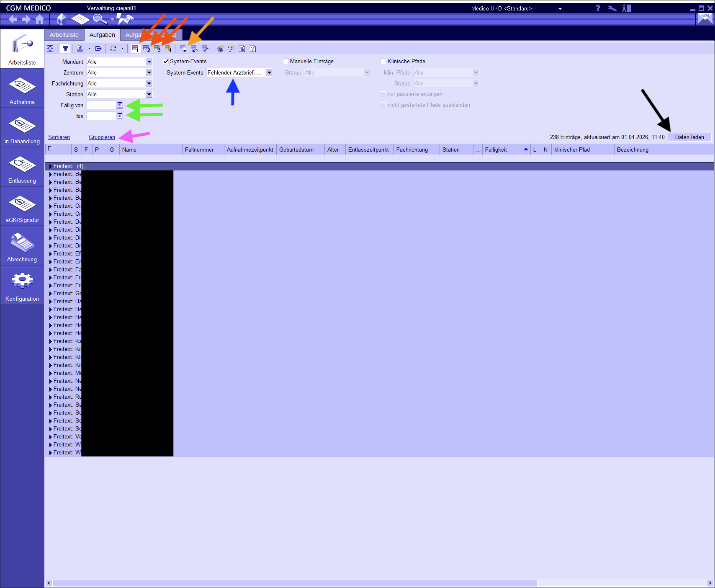Tick the Klinische Pfade checkbox
715x588 pixels.
tap(383, 61)
